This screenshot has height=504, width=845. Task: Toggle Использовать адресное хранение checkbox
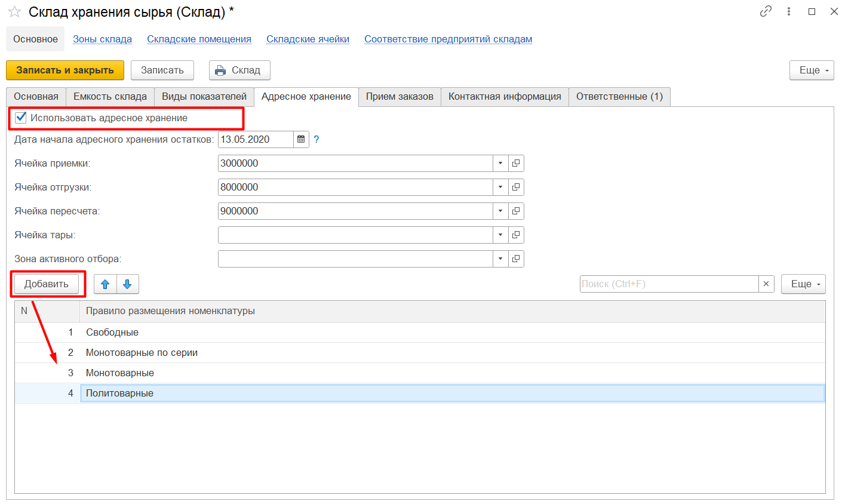21,118
